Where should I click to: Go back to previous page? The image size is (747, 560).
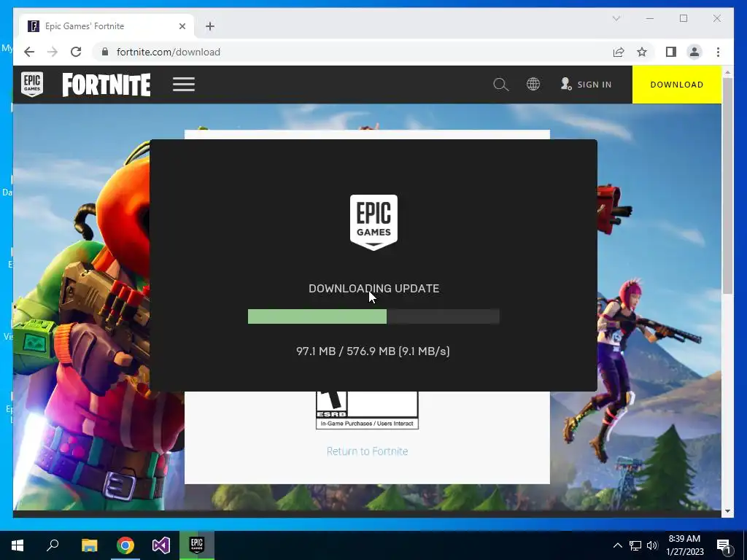click(x=29, y=52)
